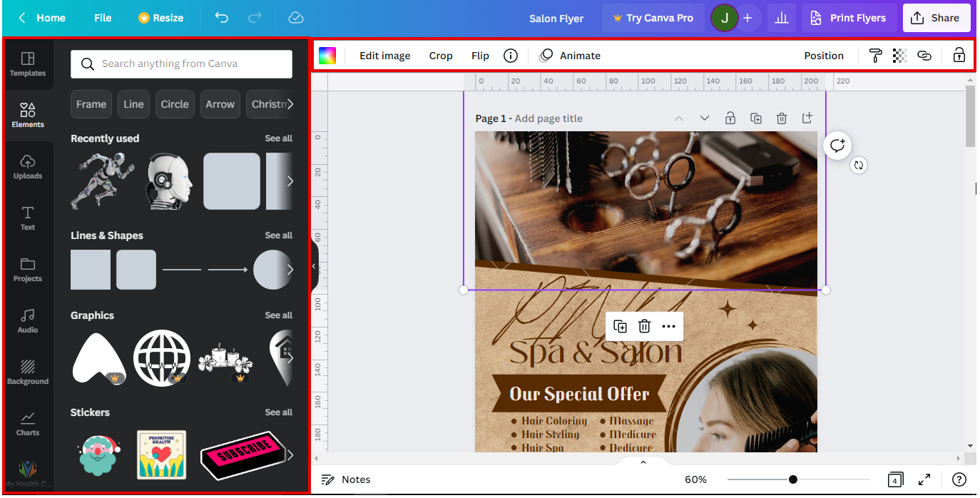Click the add comment bubble icon

(837, 146)
